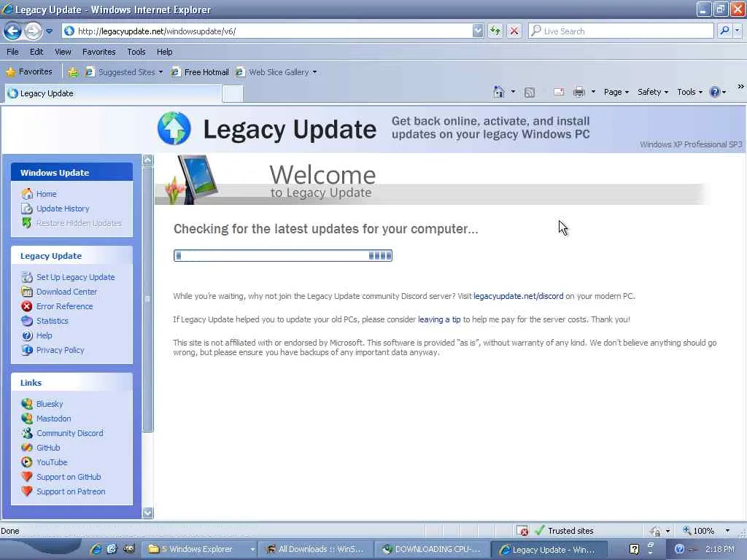Click the Home toolbar icon
The height and width of the screenshot is (560, 747).
pos(499,92)
